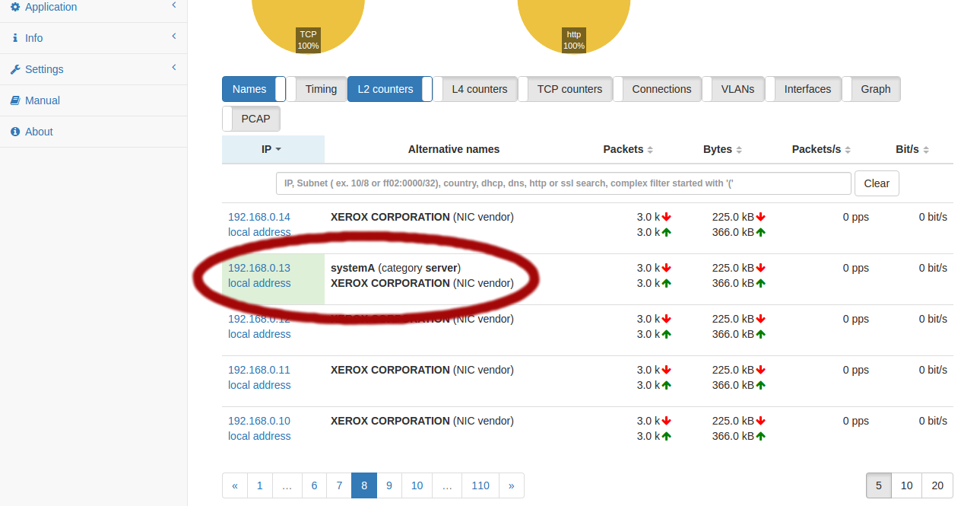The width and height of the screenshot is (980, 506).
Task: Set rows per page to 20
Action: (x=937, y=485)
